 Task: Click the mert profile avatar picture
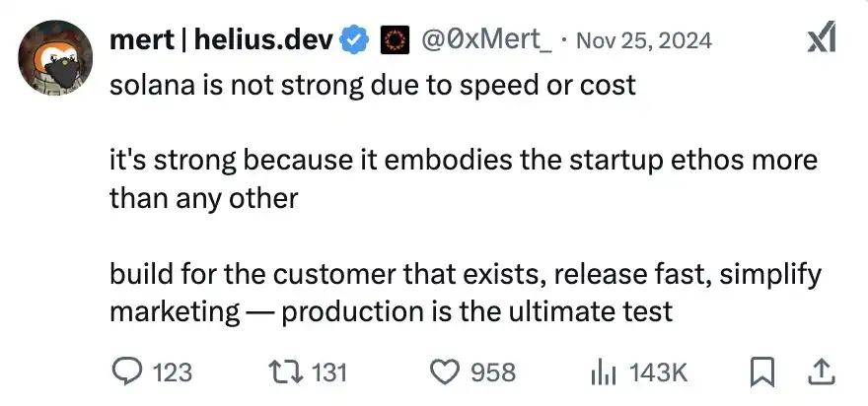(53, 58)
